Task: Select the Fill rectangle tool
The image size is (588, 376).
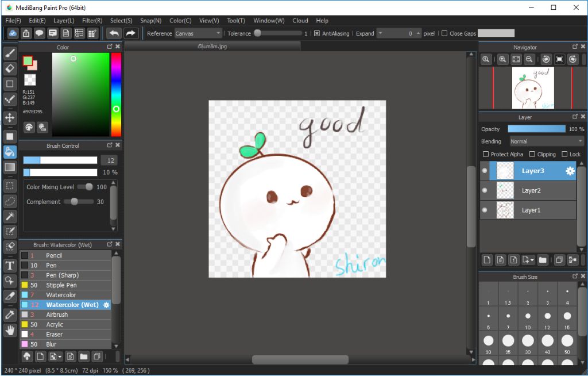Action: click(10, 137)
